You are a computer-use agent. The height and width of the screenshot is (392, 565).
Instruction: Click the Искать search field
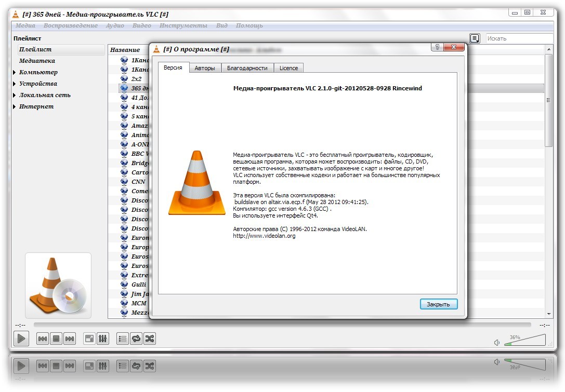(519, 38)
